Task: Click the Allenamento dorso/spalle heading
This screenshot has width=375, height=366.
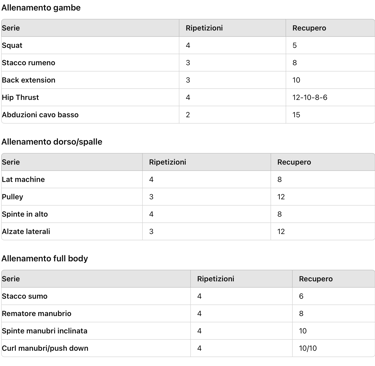Action: pos(52,142)
